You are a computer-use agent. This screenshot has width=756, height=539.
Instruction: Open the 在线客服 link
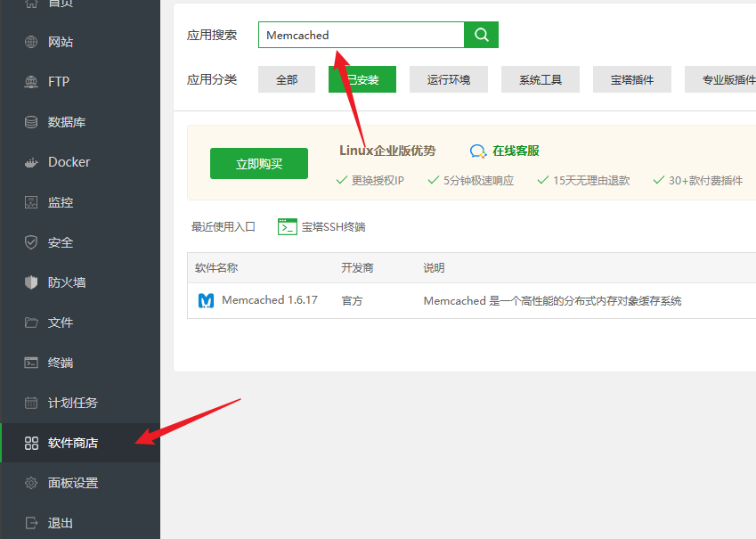tap(516, 151)
